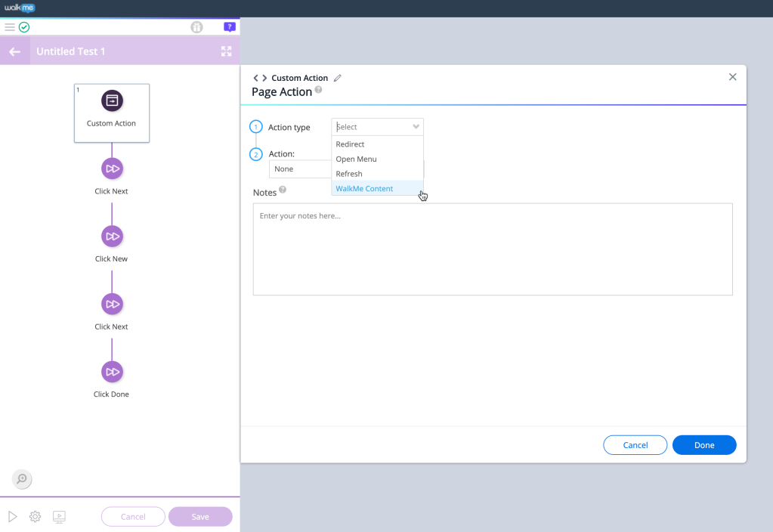Viewport: 773px width, 532px height.
Task: Select the Click Done step icon
Action: click(x=112, y=372)
